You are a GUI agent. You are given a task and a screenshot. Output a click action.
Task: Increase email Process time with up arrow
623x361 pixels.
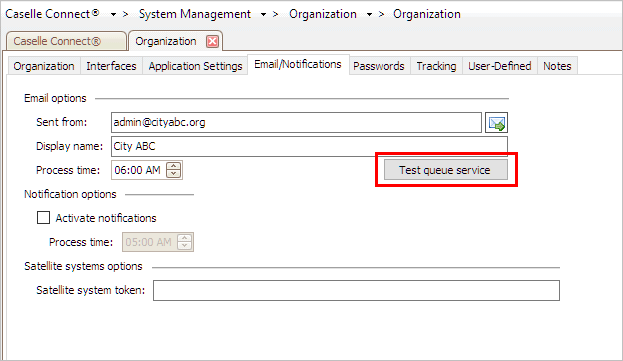(x=174, y=166)
